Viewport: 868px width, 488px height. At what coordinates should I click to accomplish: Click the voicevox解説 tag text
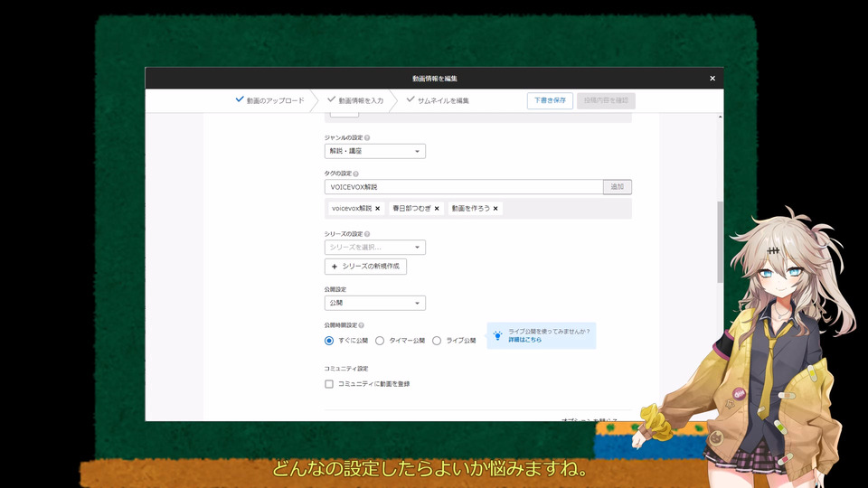352,209
